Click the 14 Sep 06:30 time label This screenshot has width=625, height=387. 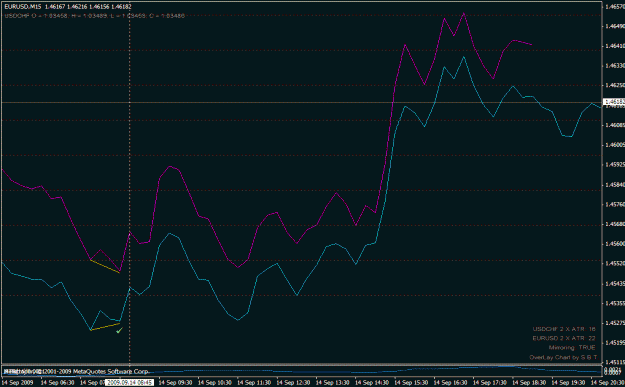point(57,383)
